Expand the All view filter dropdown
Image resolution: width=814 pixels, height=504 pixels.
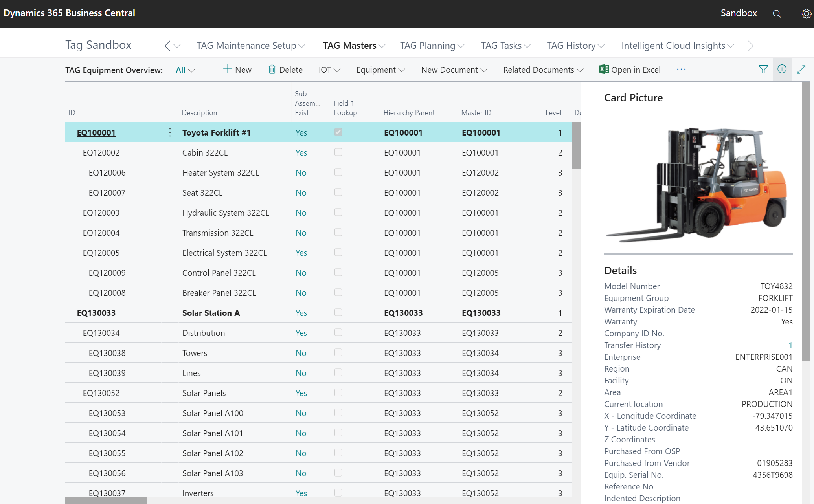(185, 70)
